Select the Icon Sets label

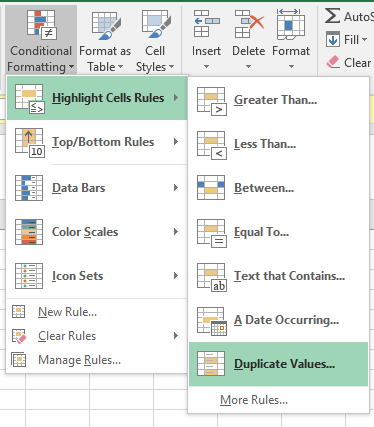(78, 276)
